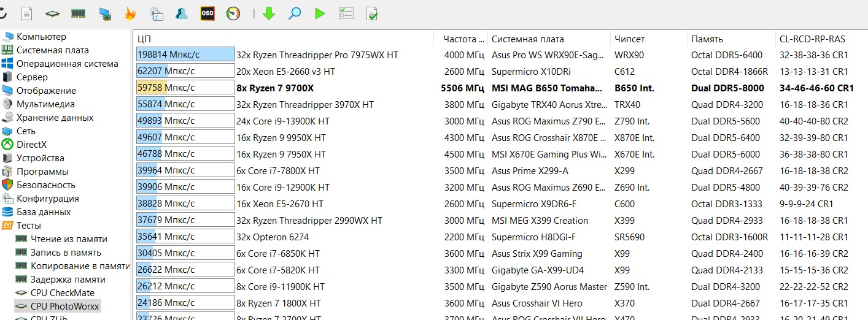Click the Gigabyte Z590 Aorus Master cell
The image size is (868, 320).
tap(549, 287)
